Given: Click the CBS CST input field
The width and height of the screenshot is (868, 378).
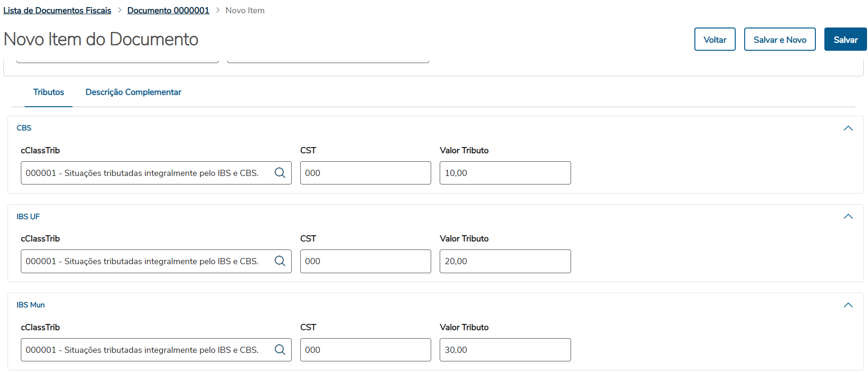Looking at the screenshot, I should coord(365,173).
